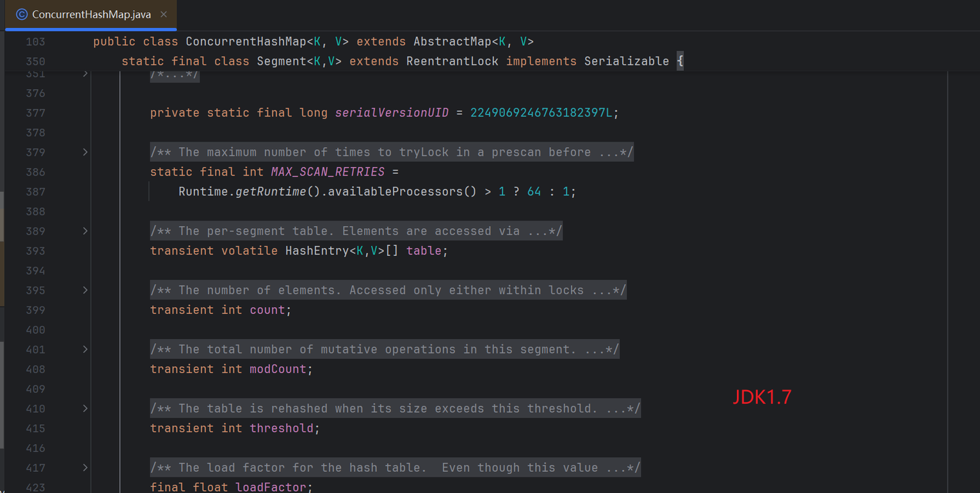
Task: Click sticky line 103 ConcurrentHashMap class name
Action: pyautogui.click(x=246, y=42)
